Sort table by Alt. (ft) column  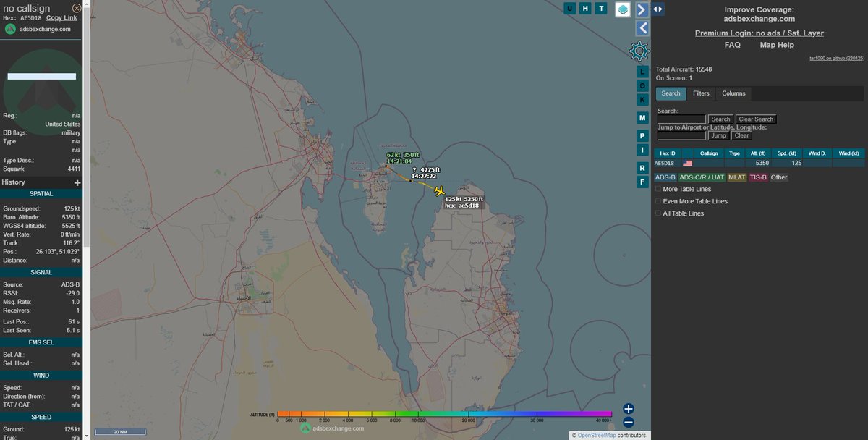click(x=757, y=153)
